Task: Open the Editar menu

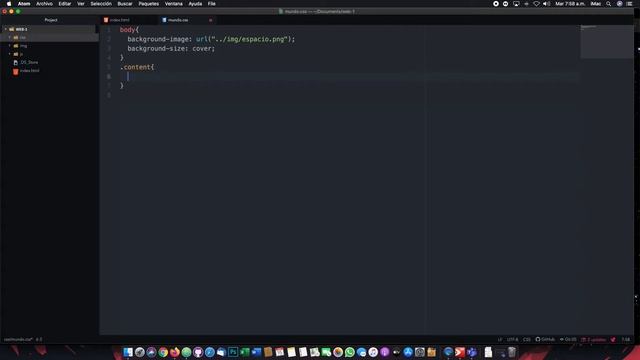Action: 64,4
